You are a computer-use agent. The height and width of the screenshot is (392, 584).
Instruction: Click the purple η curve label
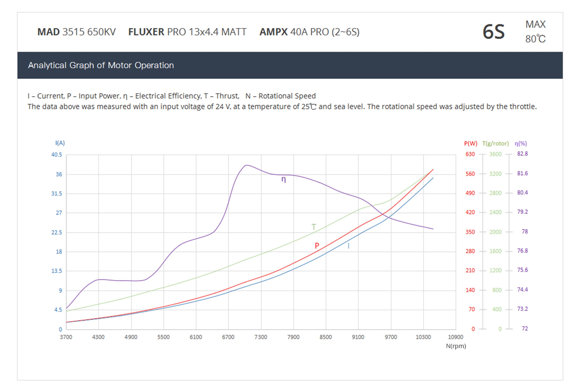[283, 179]
